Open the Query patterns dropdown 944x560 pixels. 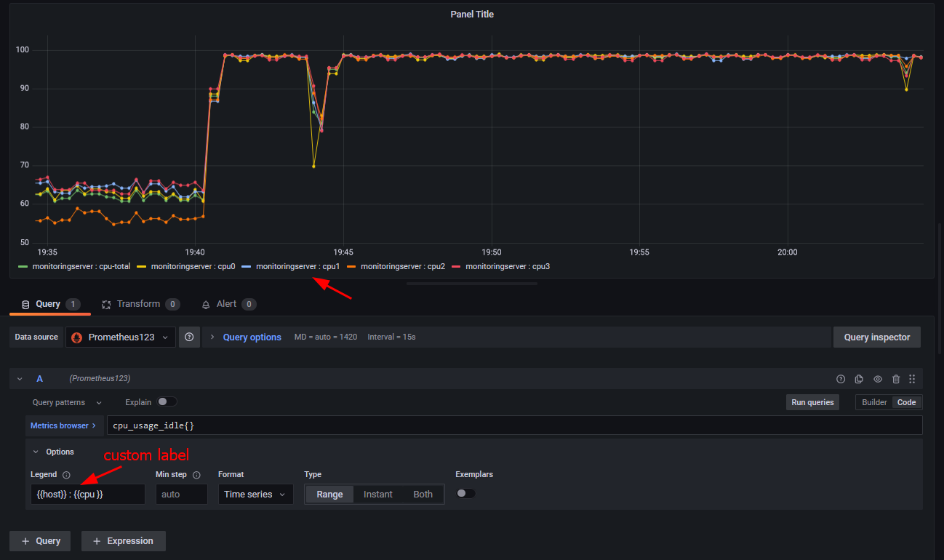tap(66, 402)
